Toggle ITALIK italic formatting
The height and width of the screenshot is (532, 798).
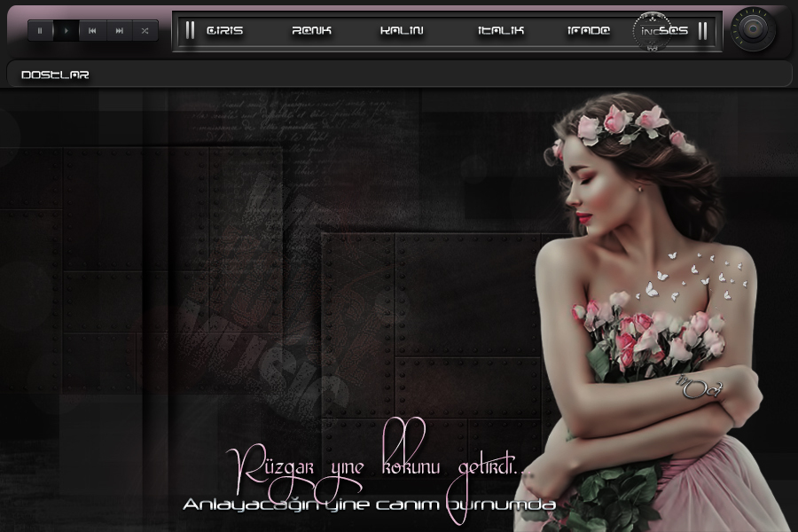pyautogui.click(x=501, y=30)
